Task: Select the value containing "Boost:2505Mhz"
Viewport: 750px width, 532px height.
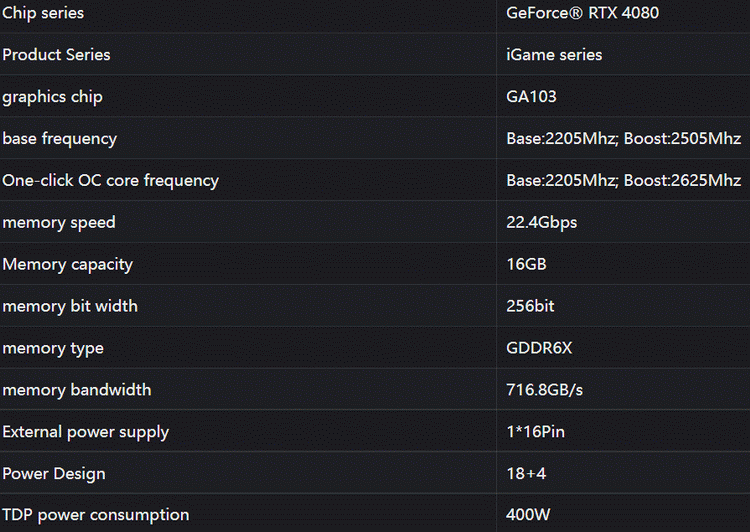Action: tap(623, 139)
